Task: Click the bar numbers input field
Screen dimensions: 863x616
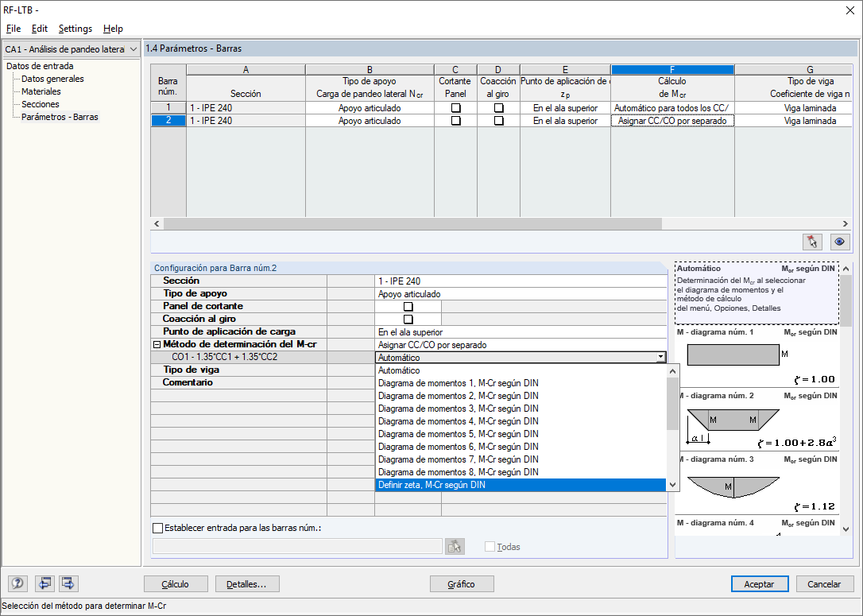Action: 297,547
